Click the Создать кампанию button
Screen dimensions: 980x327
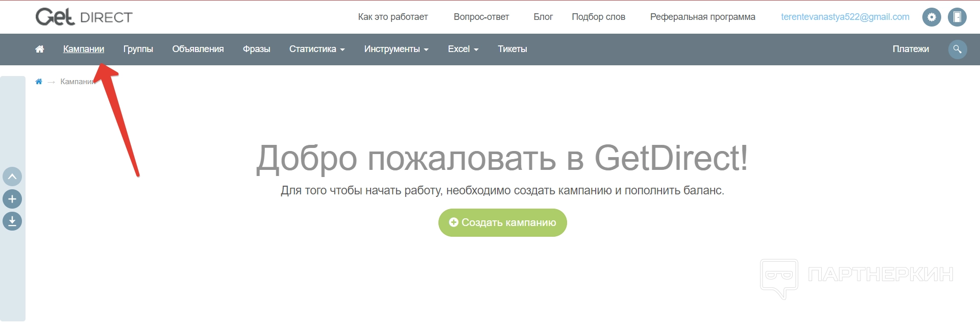[x=503, y=222]
